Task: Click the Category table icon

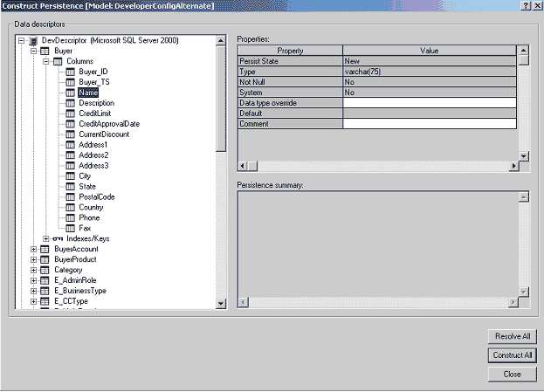Action: pyautogui.click(x=45, y=270)
